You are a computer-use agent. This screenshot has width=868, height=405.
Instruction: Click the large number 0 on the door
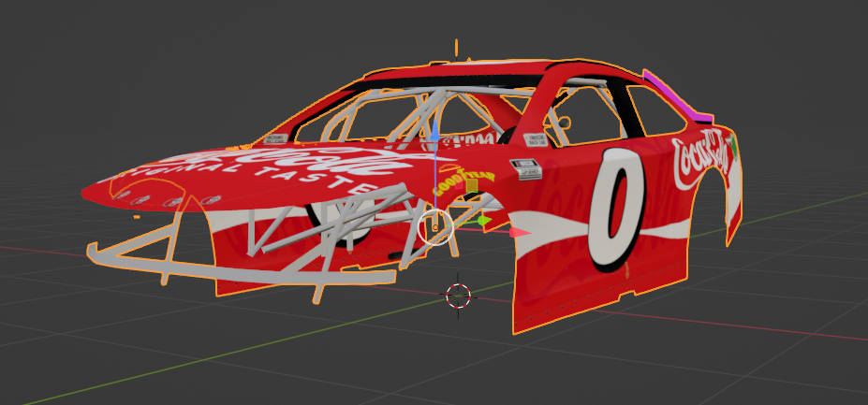point(617,210)
